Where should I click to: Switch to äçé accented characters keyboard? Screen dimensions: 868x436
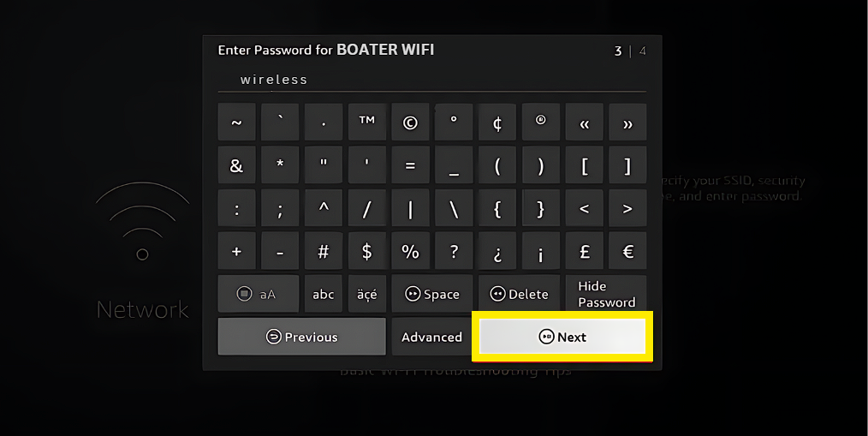click(x=366, y=294)
